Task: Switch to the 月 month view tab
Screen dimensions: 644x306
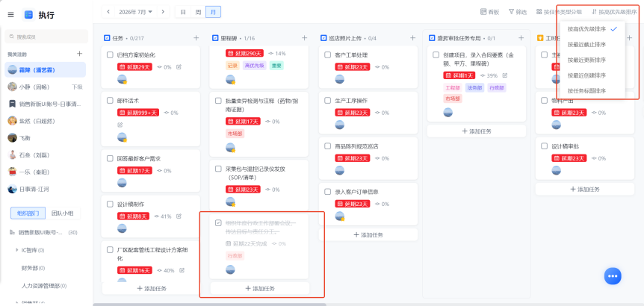Action: coord(213,12)
